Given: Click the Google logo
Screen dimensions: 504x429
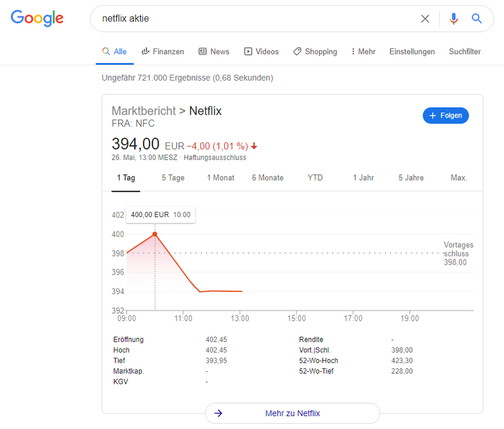Looking at the screenshot, I should point(37,18).
